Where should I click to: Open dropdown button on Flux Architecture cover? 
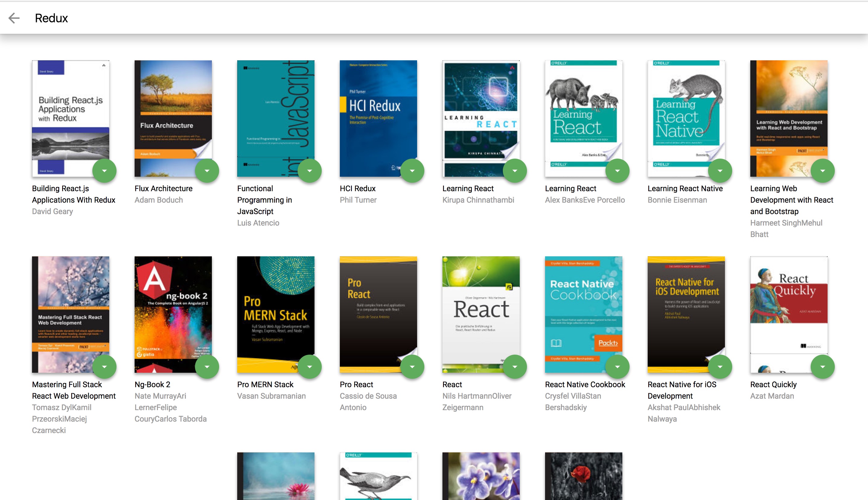pyautogui.click(x=207, y=171)
